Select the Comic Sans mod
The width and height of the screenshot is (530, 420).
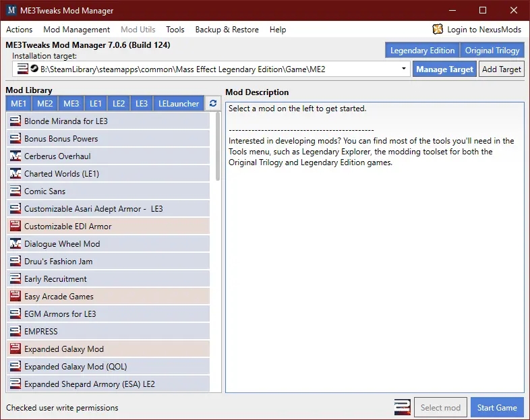click(x=108, y=191)
